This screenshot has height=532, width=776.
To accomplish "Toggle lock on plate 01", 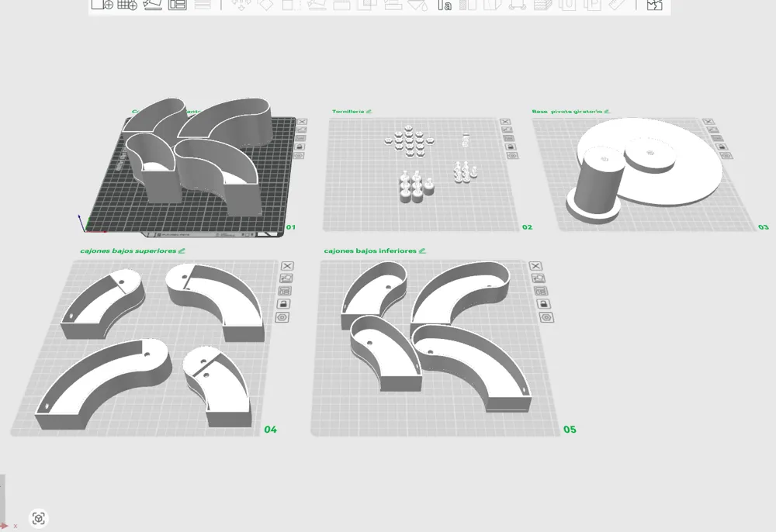I will [x=300, y=147].
